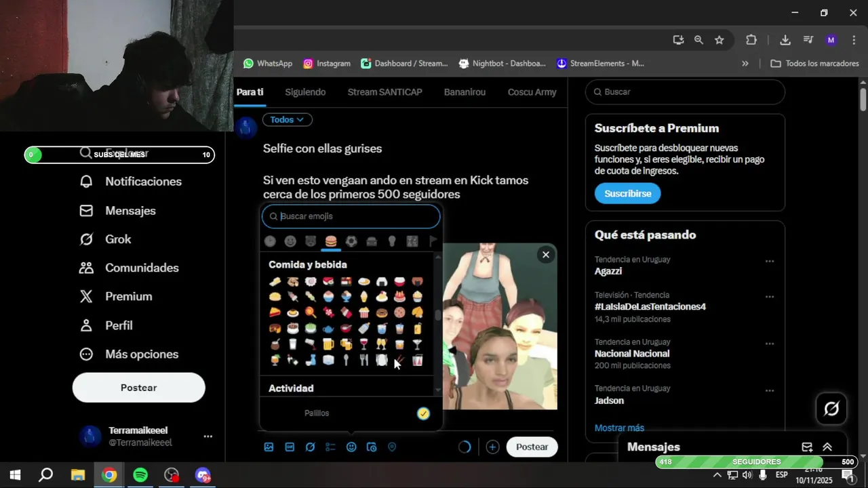The width and height of the screenshot is (868, 488).
Task: Choose the cocktail glass emoji
Action: [x=417, y=344]
